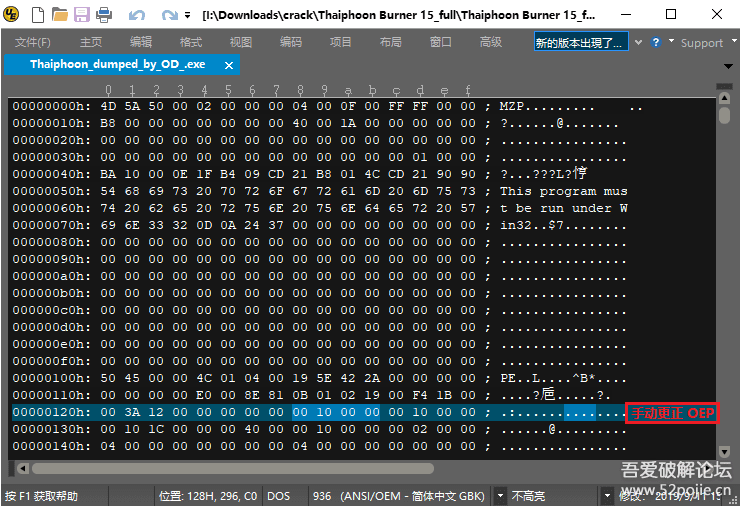741x507 pixels.
Task: Click the New file icon
Action: pyautogui.click(x=37, y=15)
